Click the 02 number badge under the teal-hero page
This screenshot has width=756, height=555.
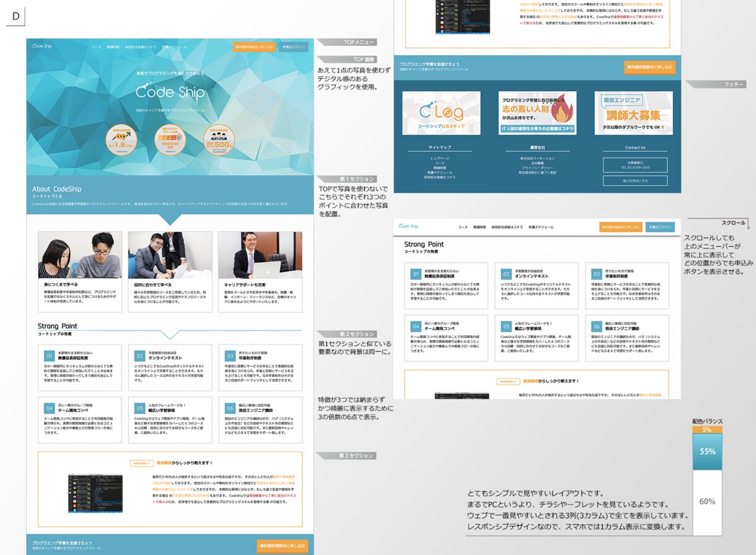click(140, 356)
